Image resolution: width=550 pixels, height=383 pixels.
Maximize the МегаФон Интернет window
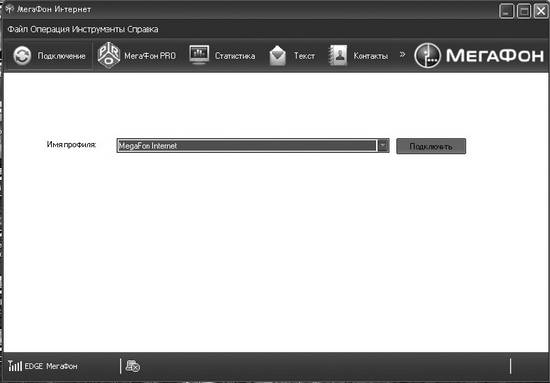tap(524, 11)
